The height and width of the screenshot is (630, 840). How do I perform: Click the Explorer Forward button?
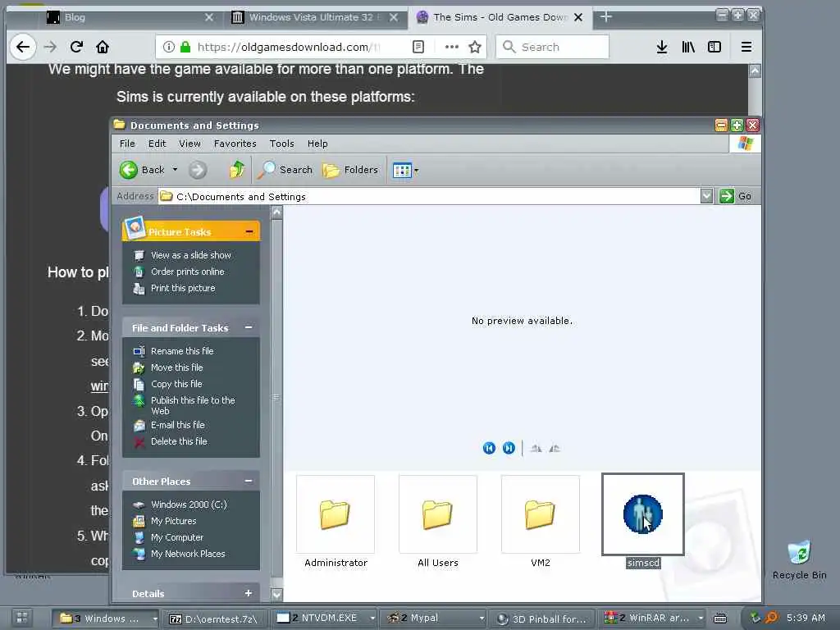[198, 171]
